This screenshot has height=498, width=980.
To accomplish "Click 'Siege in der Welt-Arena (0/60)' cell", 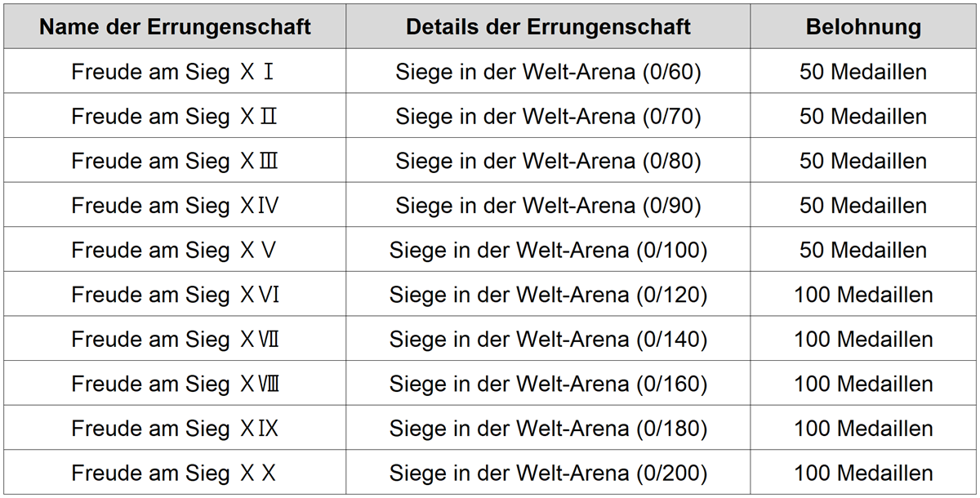I will click(x=548, y=72).
